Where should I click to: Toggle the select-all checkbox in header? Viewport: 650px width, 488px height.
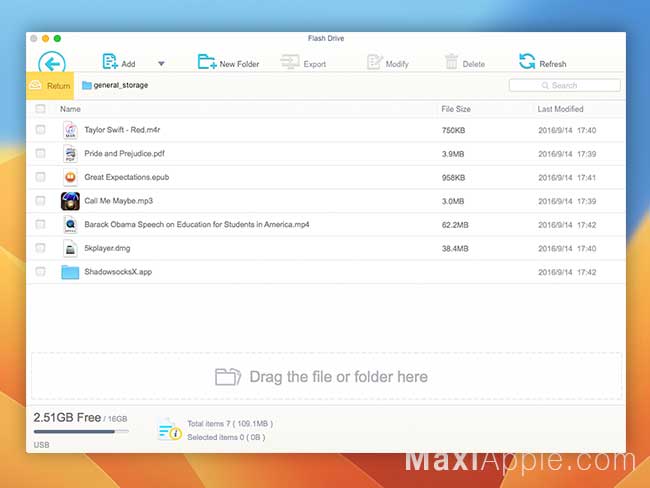[40, 109]
